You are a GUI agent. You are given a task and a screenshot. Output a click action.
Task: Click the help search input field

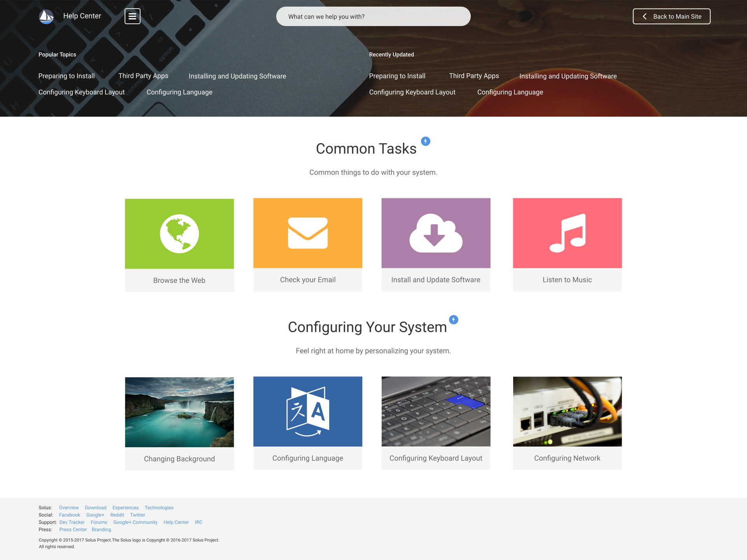pyautogui.click(x=373, y=16)
